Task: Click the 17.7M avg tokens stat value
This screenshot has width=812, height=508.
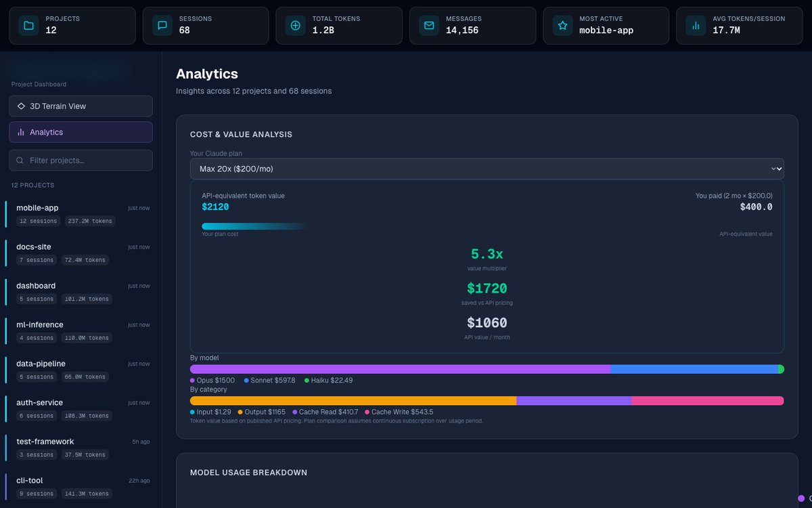Action: (x=726, y=30)
